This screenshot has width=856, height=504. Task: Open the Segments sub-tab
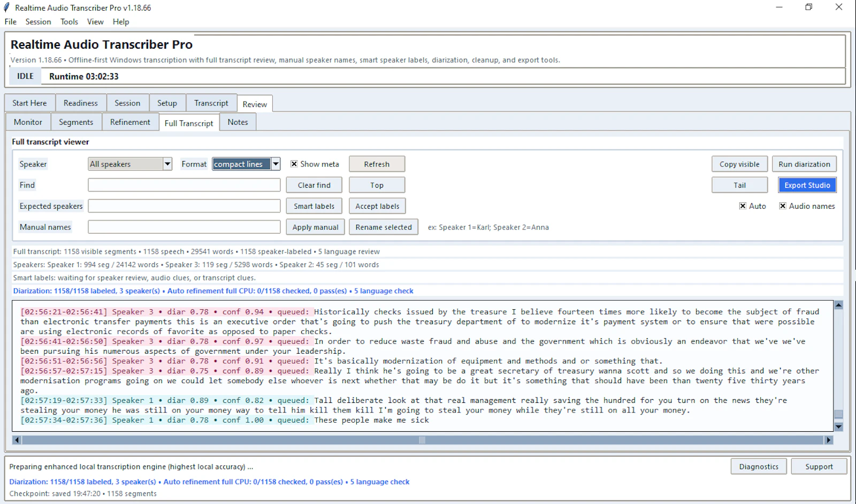pyautogui.click(x=76, y=122)
